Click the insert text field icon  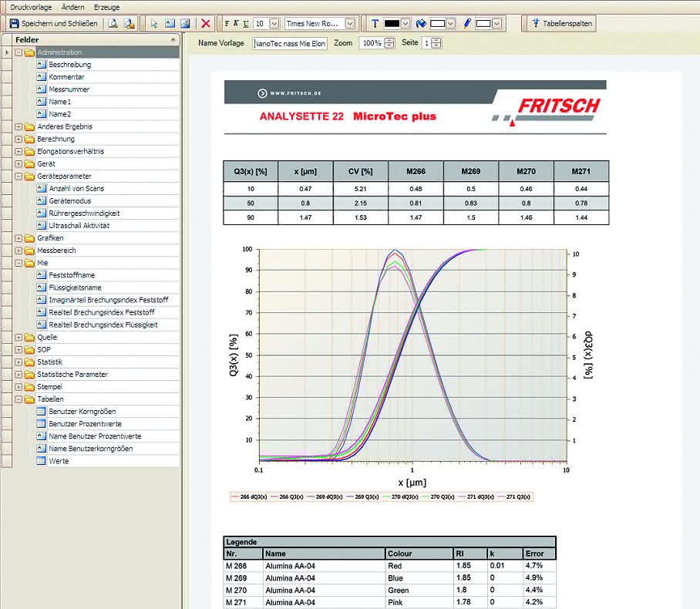coord(170,23)
